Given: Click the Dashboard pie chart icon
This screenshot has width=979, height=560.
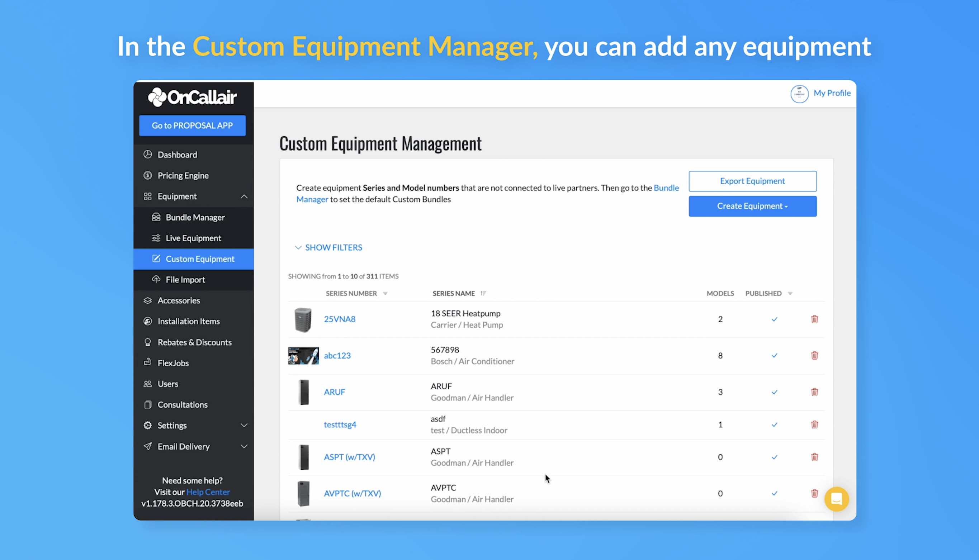Looking at the screenshot, I should click(148, 155).
